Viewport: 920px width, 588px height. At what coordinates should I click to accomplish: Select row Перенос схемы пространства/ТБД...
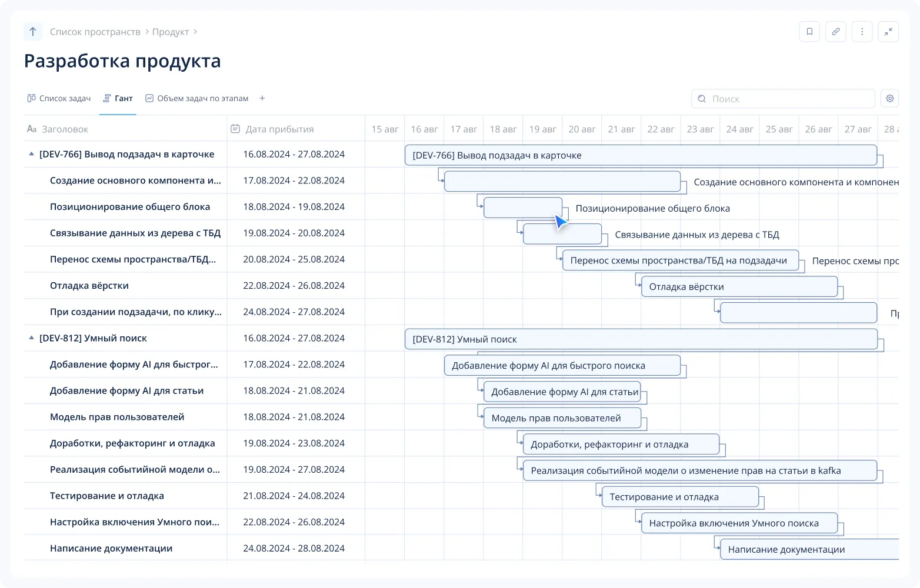(133, 259)
